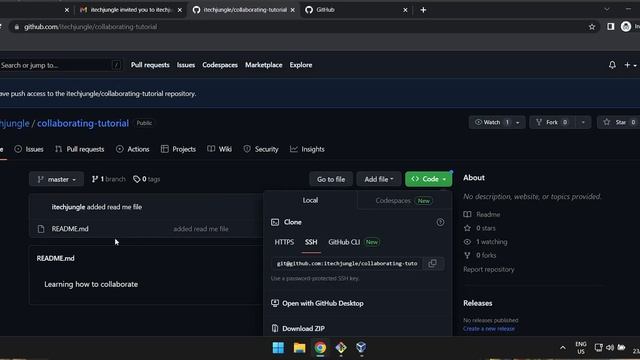
Task: Fork the repository
Action: 553,122
